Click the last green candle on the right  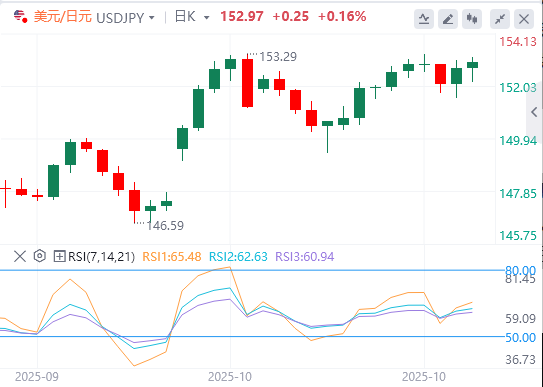point(472,65)
